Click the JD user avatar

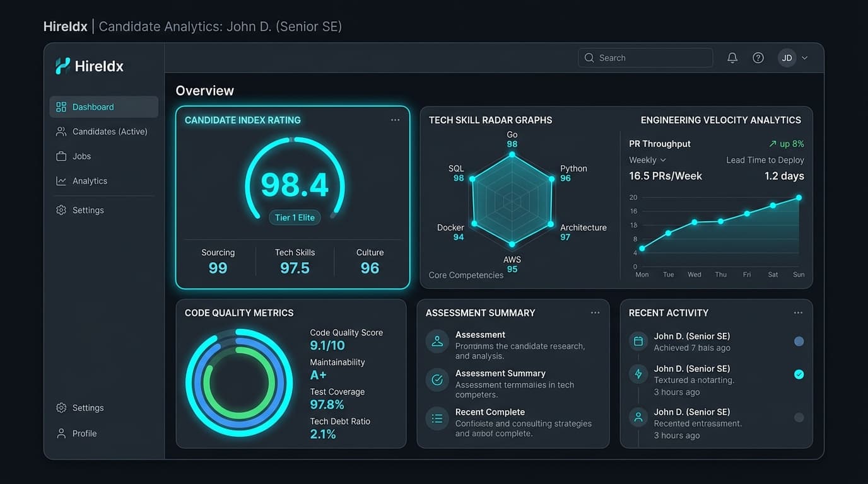787,58
